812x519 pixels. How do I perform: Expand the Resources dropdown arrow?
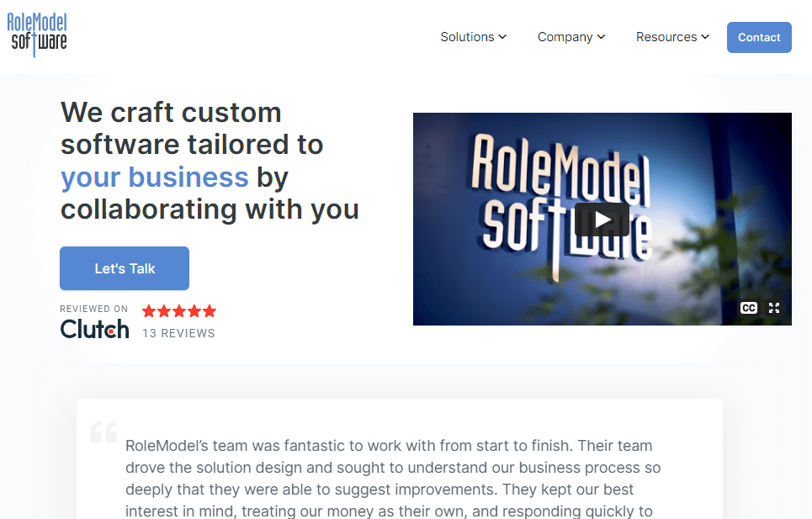coord(705,37)
